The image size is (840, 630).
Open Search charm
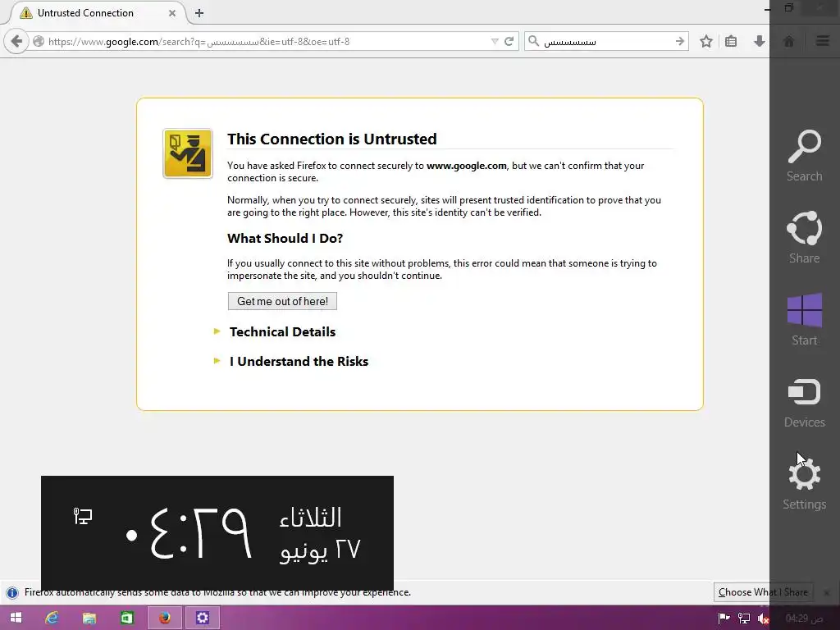[x=804, y=155]
